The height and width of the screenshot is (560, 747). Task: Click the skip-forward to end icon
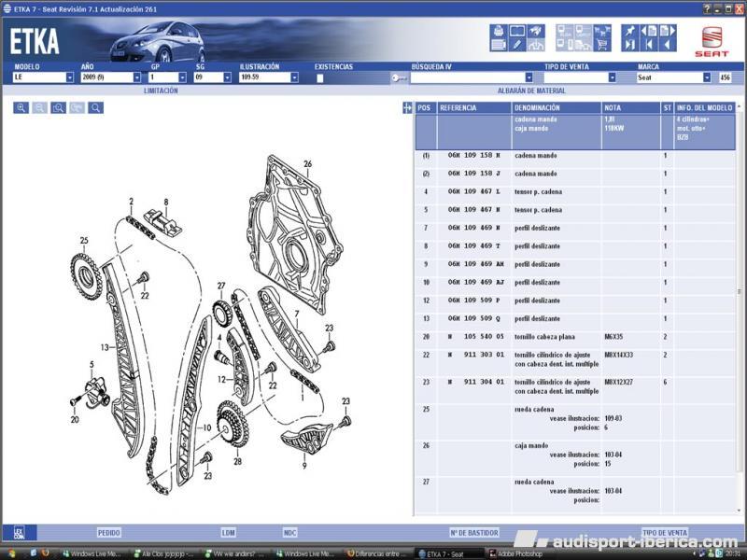[x=630, y=45]
